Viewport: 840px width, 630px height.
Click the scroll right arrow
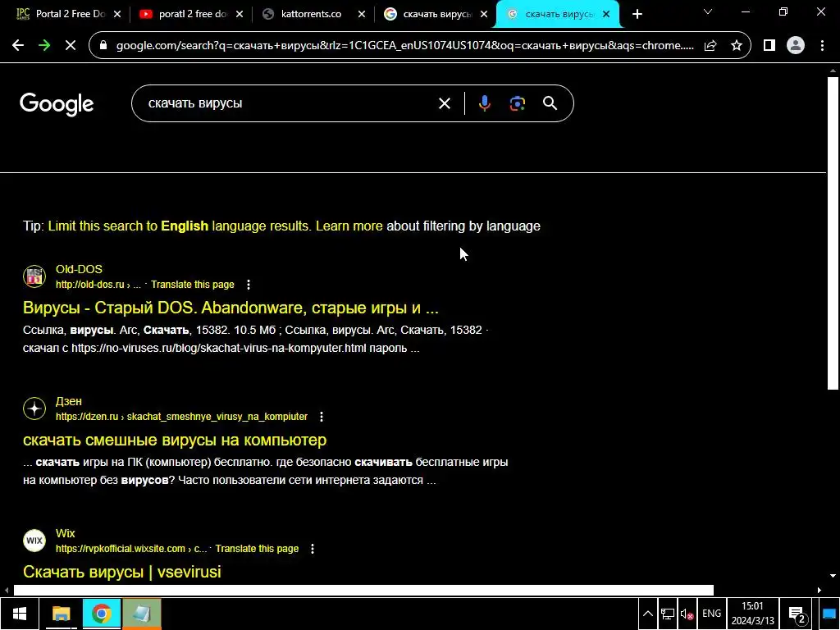pyautogui.click(x=819, y=590)
